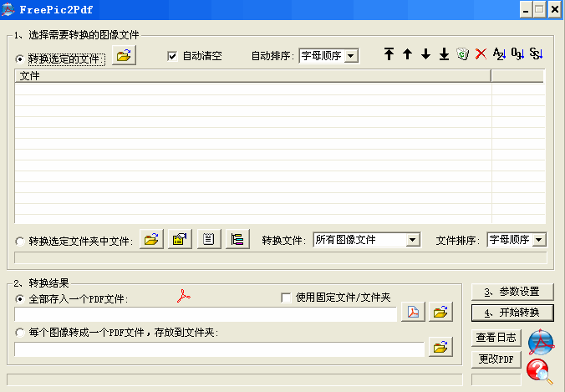
Task: Select 全部存入一个PDF文件 radio option
Action: (19, 298)
